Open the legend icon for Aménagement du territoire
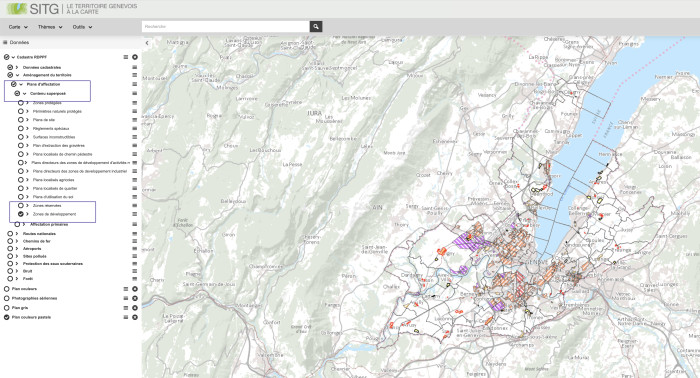 pyautogui.click(x=135, y=75)
